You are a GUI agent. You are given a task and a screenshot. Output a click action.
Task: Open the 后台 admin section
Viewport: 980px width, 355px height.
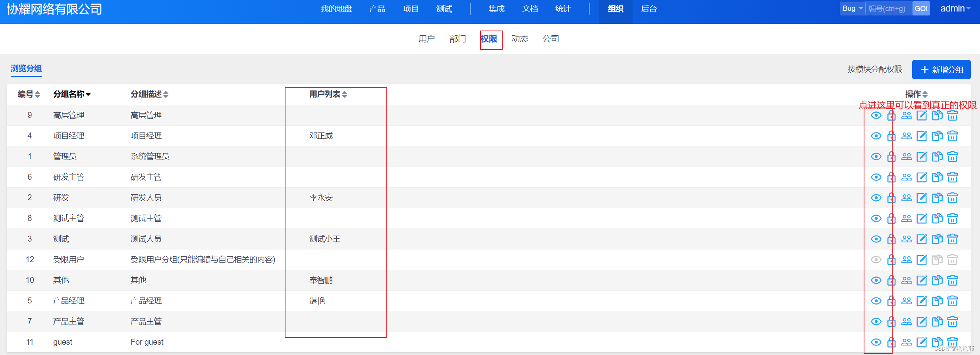pyautogui.click(x=649, y=9)
